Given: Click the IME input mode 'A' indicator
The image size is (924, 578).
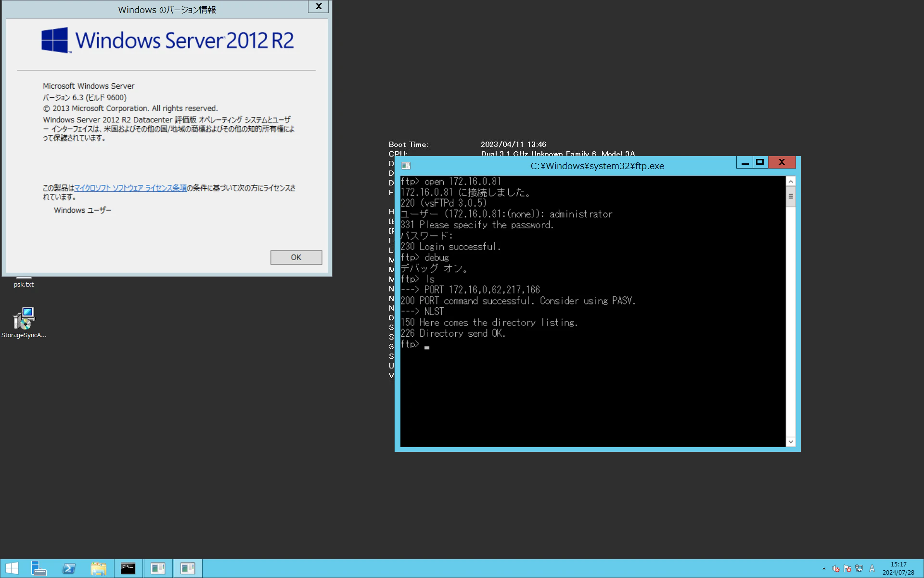Looking at the screenshot, I should (872, 569).
